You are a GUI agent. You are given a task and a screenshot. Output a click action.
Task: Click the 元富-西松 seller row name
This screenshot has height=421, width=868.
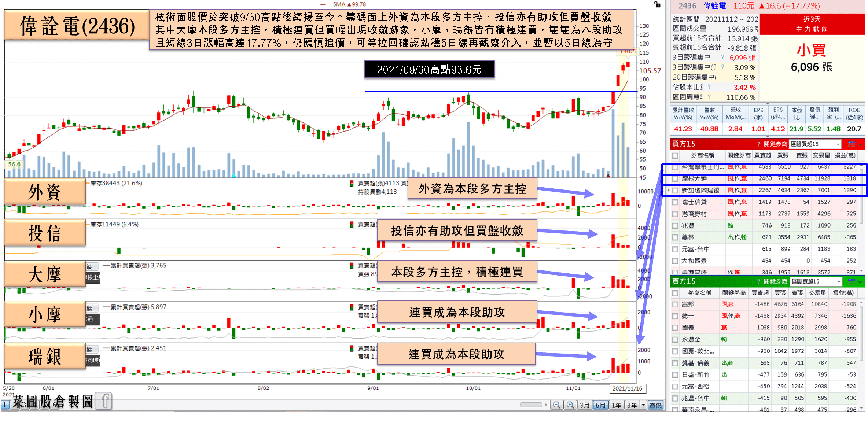click(695, 387)
